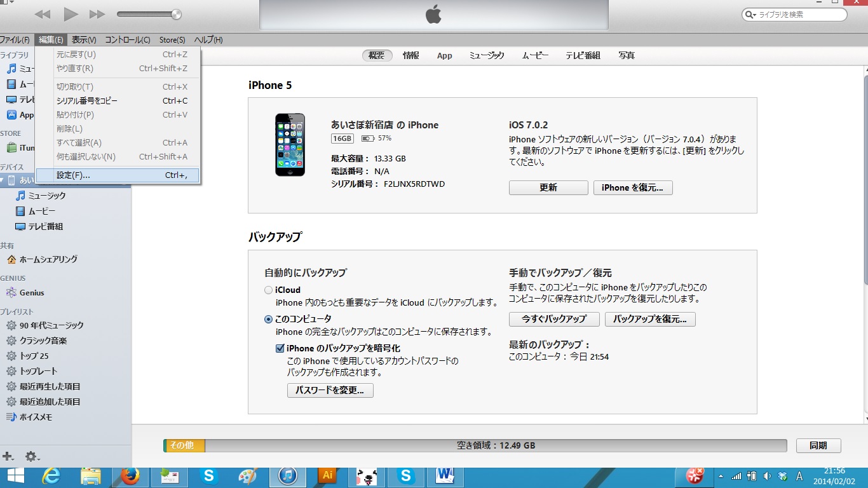
Task: Click the music note icon beside the device's ミュージック
Action: pyautogui.click(x=20, y=196)
